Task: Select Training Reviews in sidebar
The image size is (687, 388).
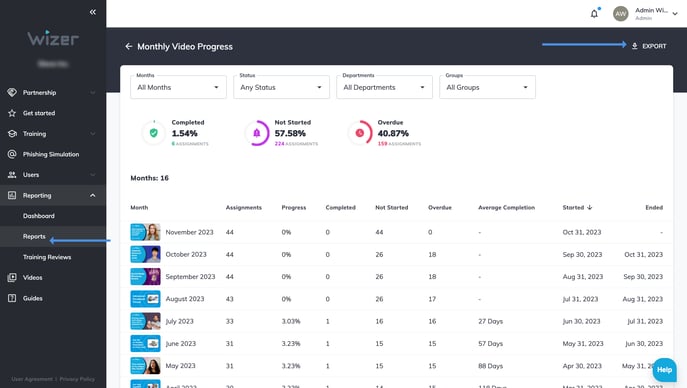Action: click(47, 257)
